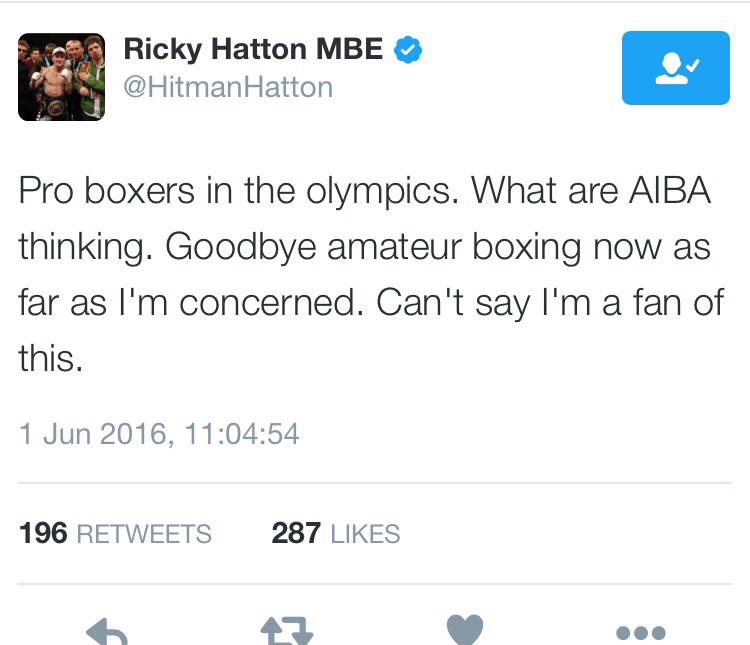Open more options via the three-dot icon

click(x=641, y=632)
